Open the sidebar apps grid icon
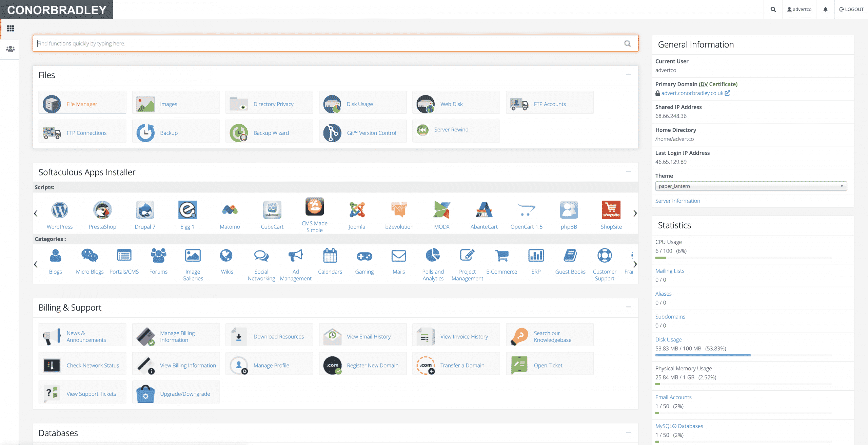Screen dimensions: 868x445 pos(11,29)
